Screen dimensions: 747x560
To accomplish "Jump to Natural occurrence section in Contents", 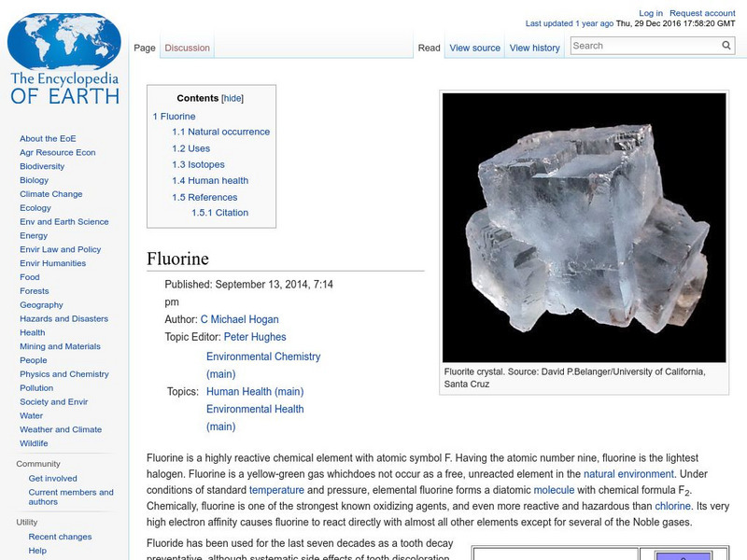I will [x=228, y=132].
